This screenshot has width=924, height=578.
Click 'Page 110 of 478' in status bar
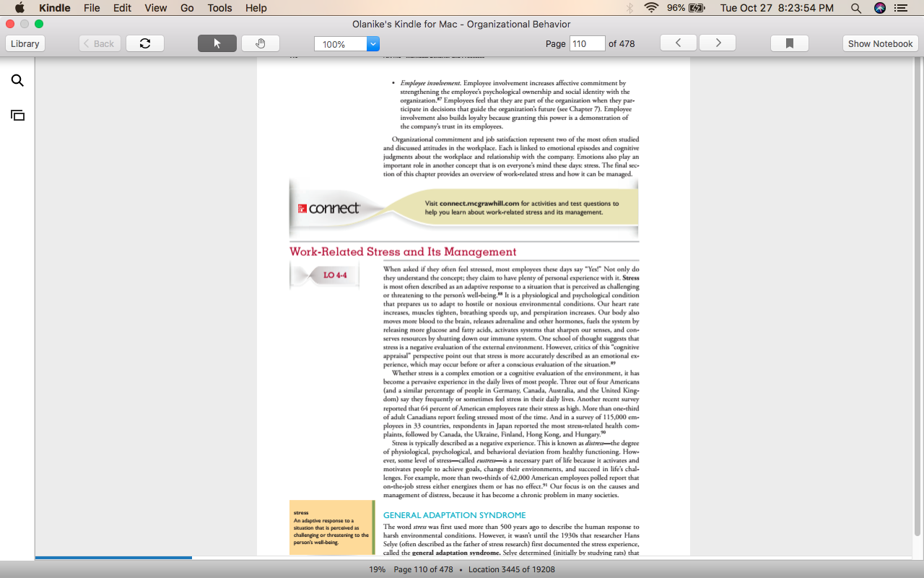pos(423,569)
